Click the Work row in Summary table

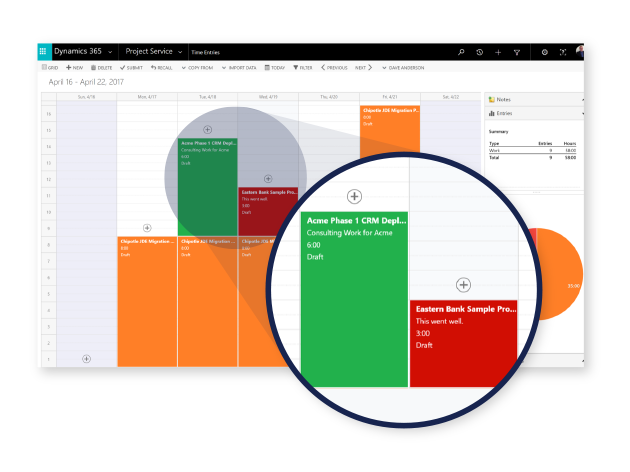[x=532, y=151]
